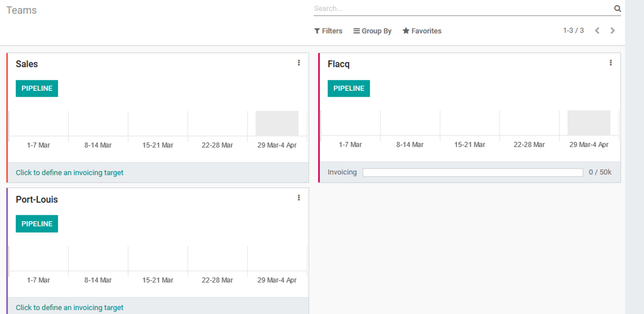This screenshot has width=644, height=314.
Task: Open the Favorites dropdown
Action: click(x=422, y=31)
